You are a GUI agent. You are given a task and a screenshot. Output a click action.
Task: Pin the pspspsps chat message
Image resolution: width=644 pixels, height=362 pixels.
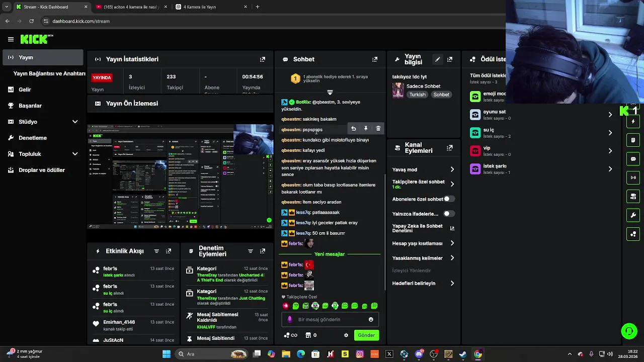[366, 129]
